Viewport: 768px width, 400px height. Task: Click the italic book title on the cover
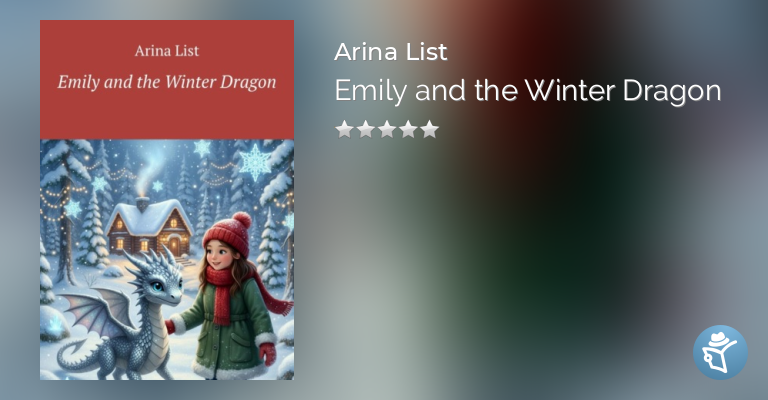coord(167,82)
